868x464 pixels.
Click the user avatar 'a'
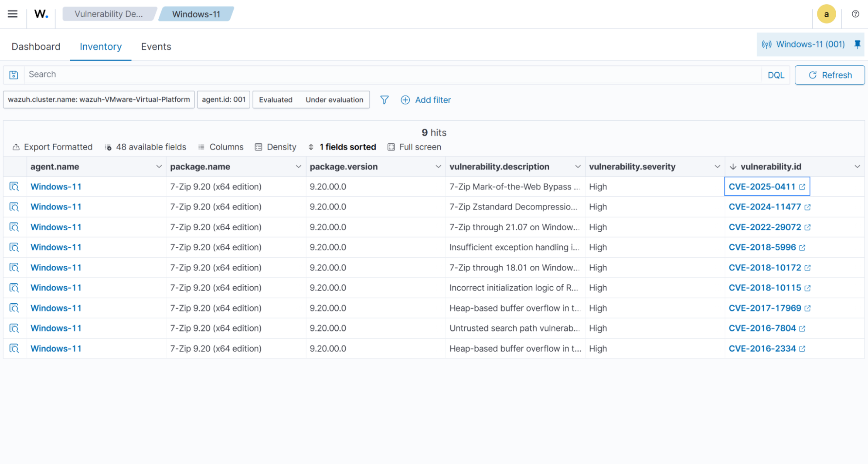pyautogui.click(x=826, y=14)
